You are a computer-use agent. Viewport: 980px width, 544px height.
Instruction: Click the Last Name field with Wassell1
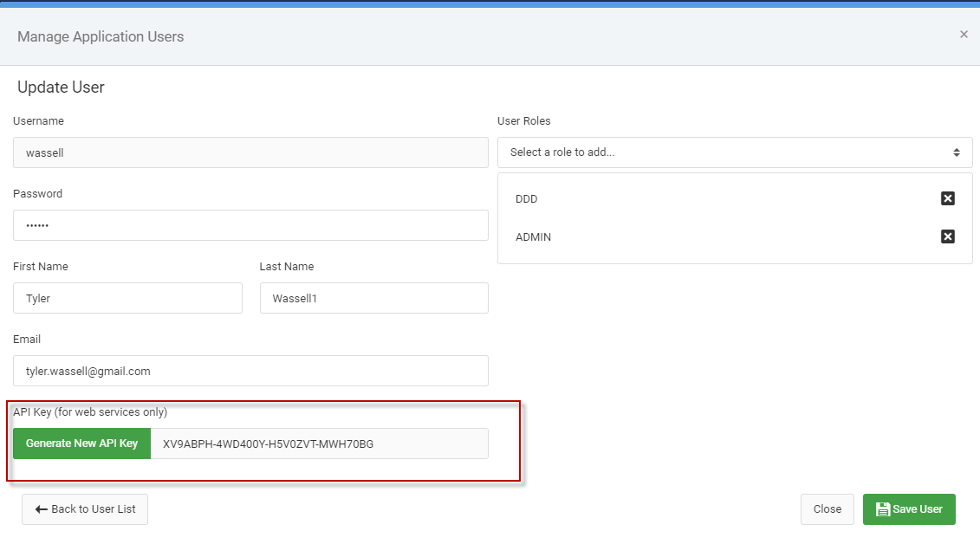pyautogui.click(x=373, y=298)
